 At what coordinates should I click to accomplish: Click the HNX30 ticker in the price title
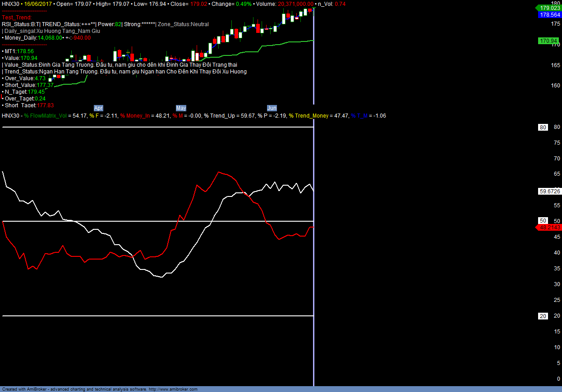click(10, 4)
